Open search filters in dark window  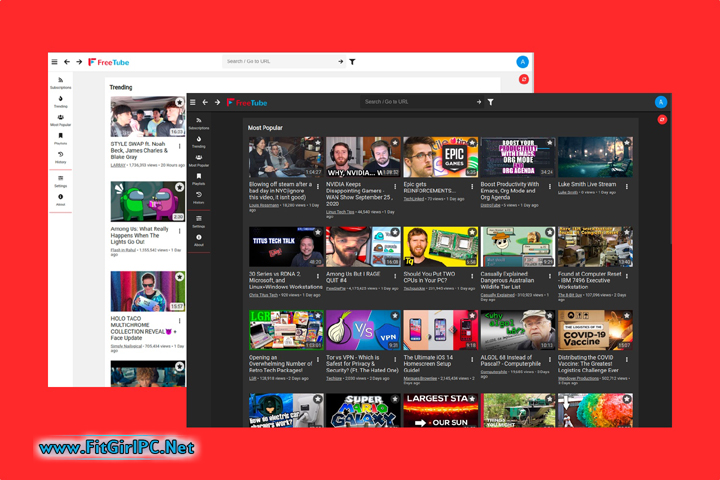click(x=490, y=102)
